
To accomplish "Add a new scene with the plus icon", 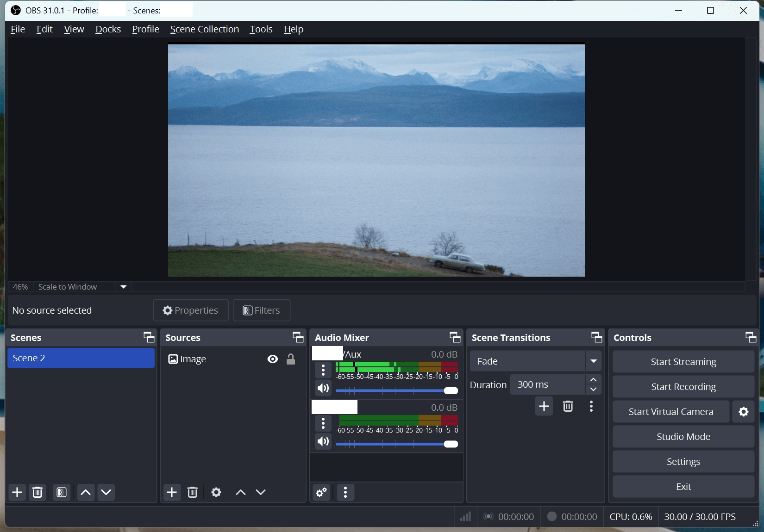I will point(17,492).
